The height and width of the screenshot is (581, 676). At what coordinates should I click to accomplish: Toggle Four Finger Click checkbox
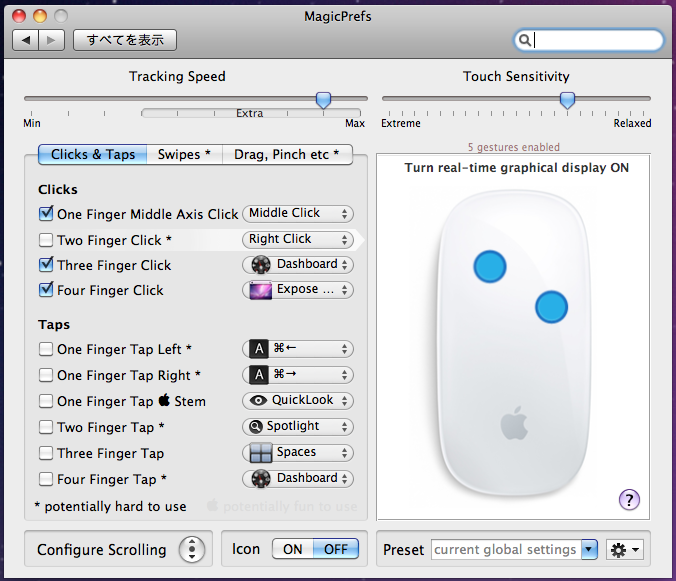[x=46, y=289]
